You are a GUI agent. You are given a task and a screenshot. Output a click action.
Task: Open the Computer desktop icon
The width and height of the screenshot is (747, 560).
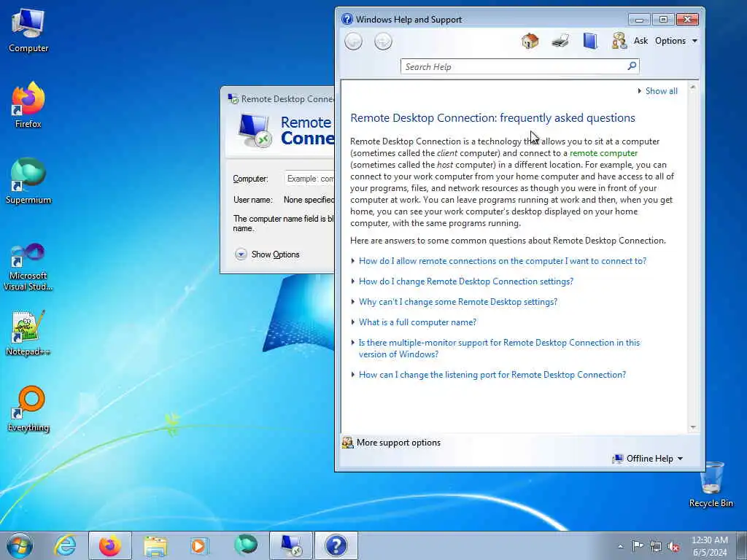click(28, 30)
